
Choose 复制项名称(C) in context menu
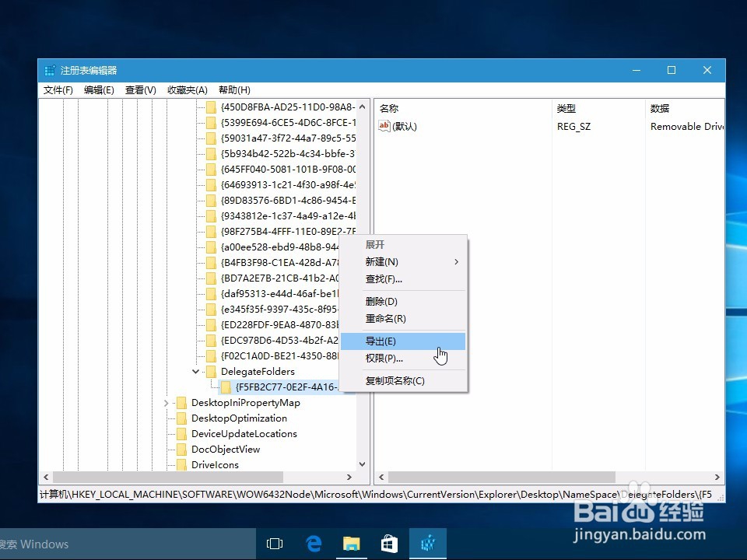point(403,381)
